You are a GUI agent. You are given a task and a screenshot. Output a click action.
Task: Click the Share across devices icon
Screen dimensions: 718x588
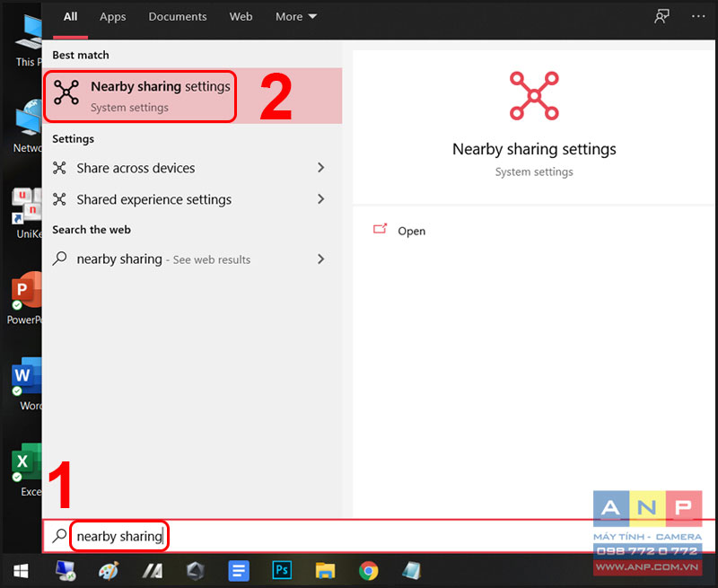59,168
